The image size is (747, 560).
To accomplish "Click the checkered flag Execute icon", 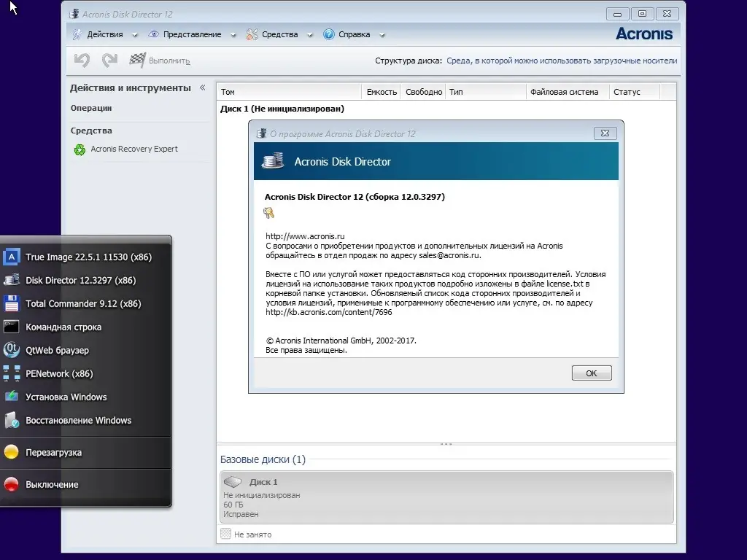I will click(137, 60).
